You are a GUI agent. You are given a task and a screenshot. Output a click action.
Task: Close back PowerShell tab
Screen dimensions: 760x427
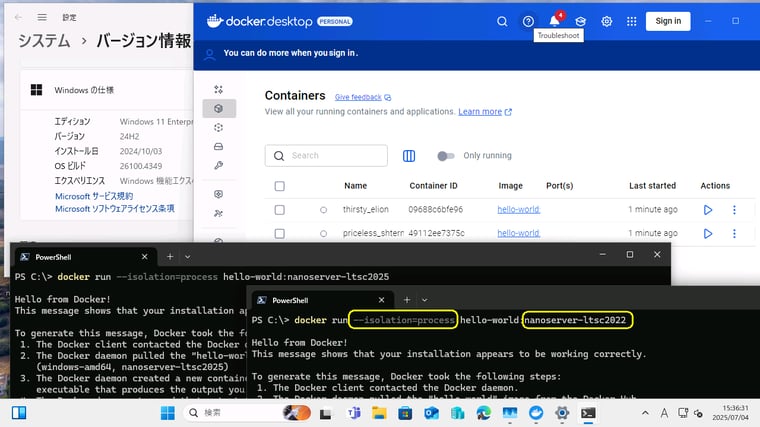coord(144,257)
